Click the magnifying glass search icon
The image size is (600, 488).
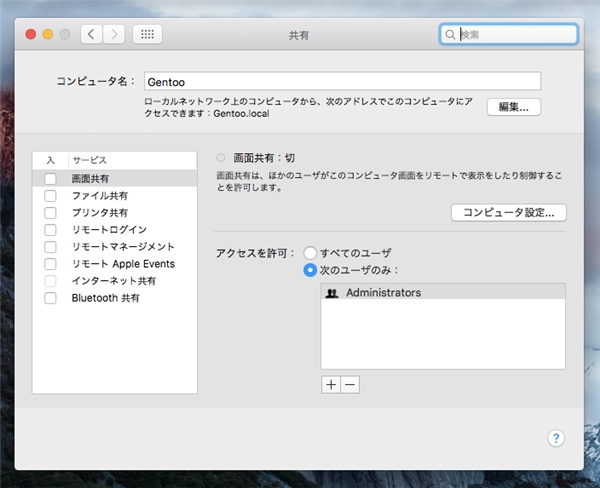pos(451,34)
